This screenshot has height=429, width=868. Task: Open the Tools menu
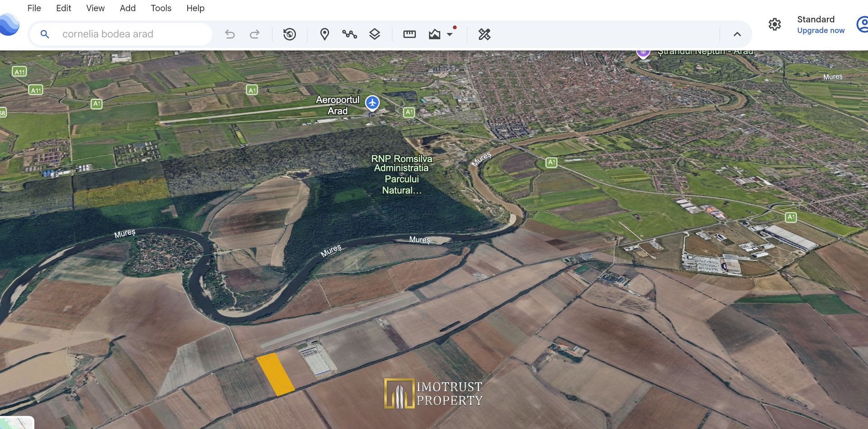click(161, 8)
